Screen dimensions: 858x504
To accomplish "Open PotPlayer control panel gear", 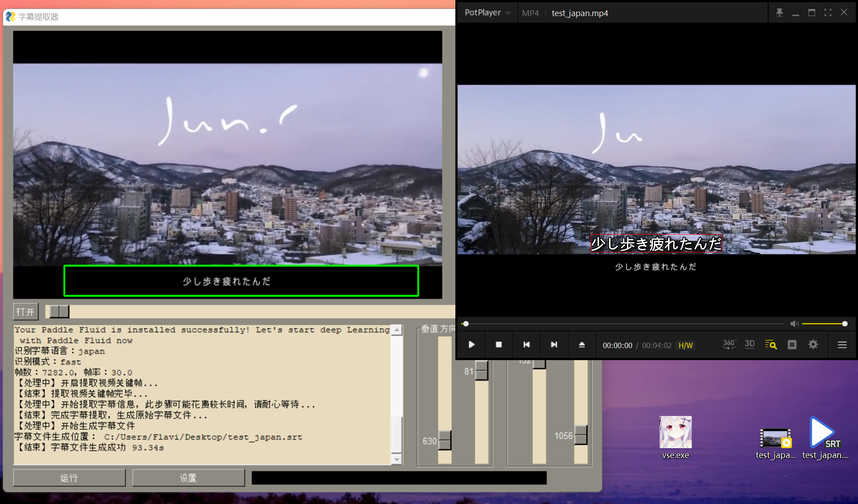I will [813, 344].
